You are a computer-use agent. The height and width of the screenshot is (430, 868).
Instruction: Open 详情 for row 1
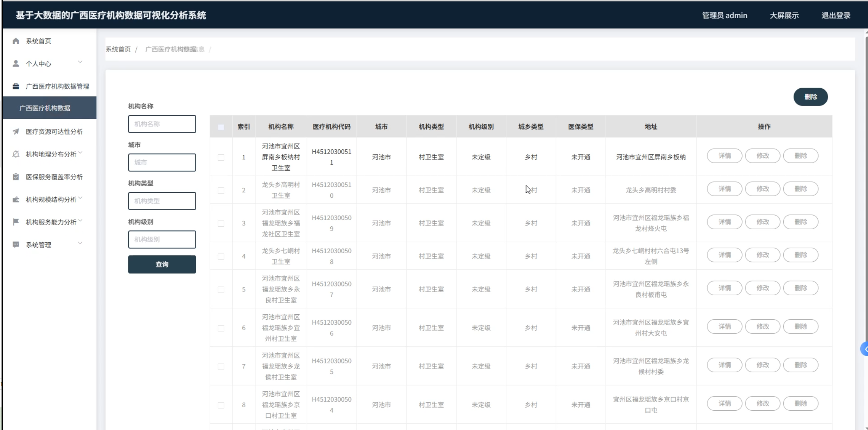(x=724, y=156)
